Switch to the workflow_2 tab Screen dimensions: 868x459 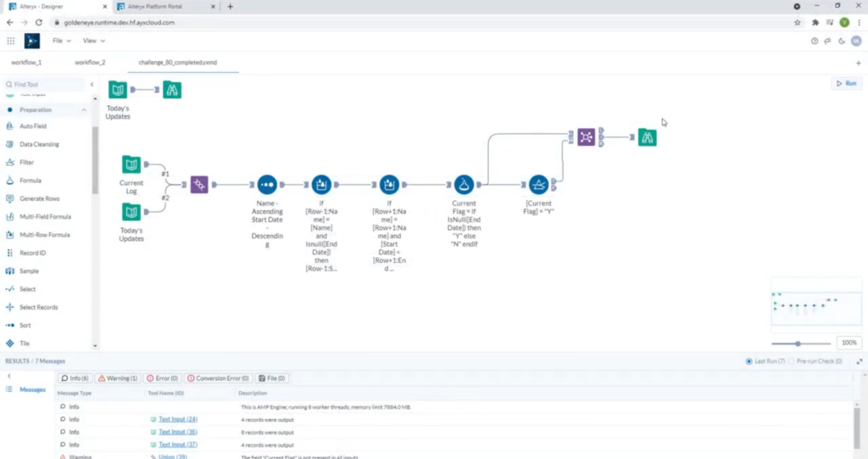[x=90, y=63]
